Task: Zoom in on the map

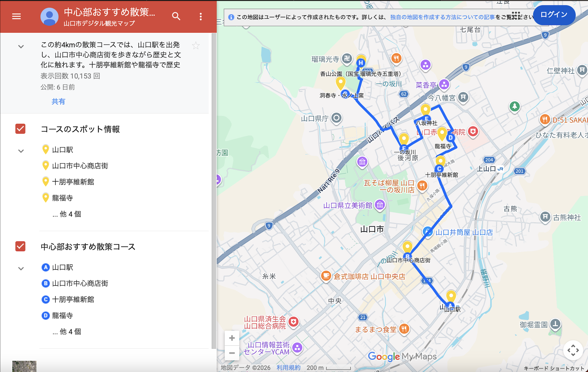Action: 232,338
